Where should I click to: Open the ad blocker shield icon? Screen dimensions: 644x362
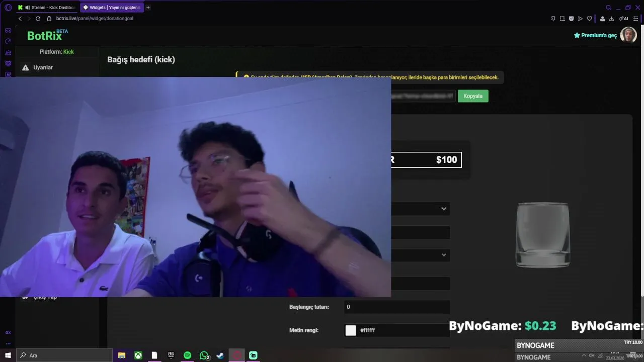[x=571, y=19]
